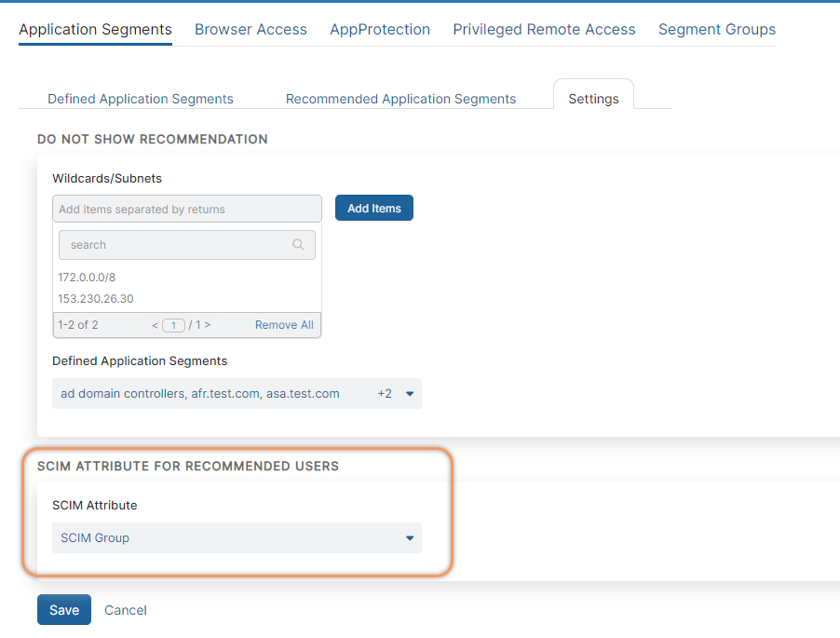Select the Privileged Remote Access tab

coord(544,30)
